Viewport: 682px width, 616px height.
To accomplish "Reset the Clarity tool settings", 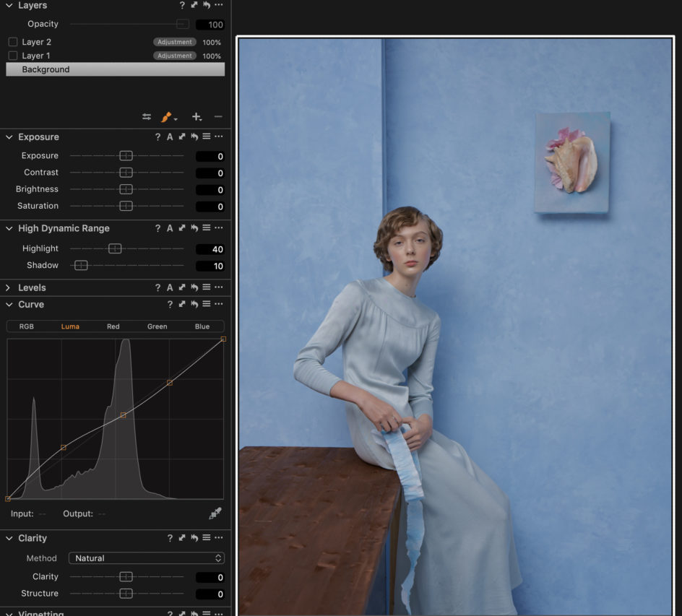I will [x=194, y=538].
